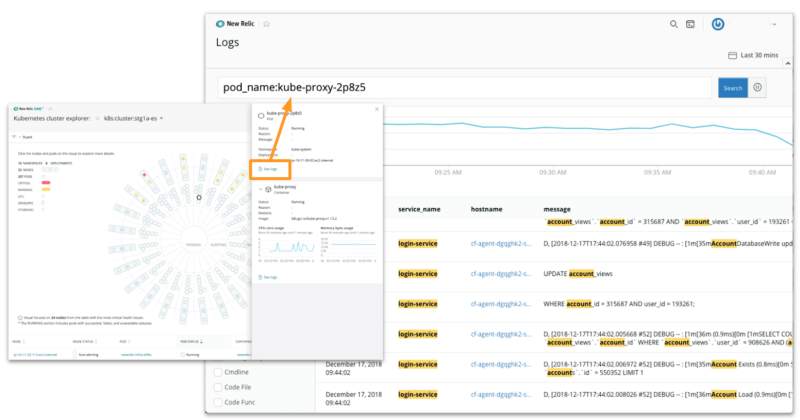Click the blue Search button

point(733,88)
